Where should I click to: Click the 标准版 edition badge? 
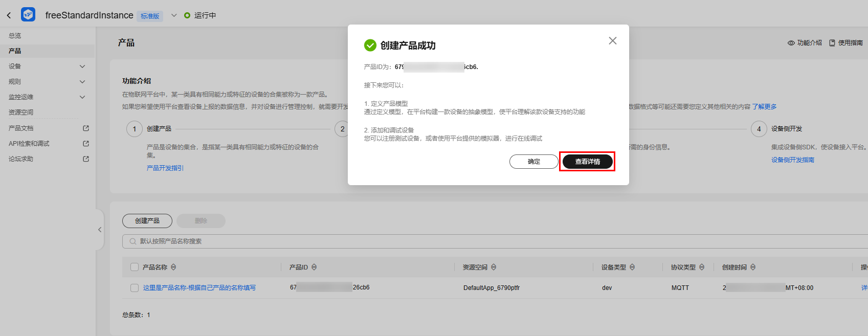[x=150, y=16]
